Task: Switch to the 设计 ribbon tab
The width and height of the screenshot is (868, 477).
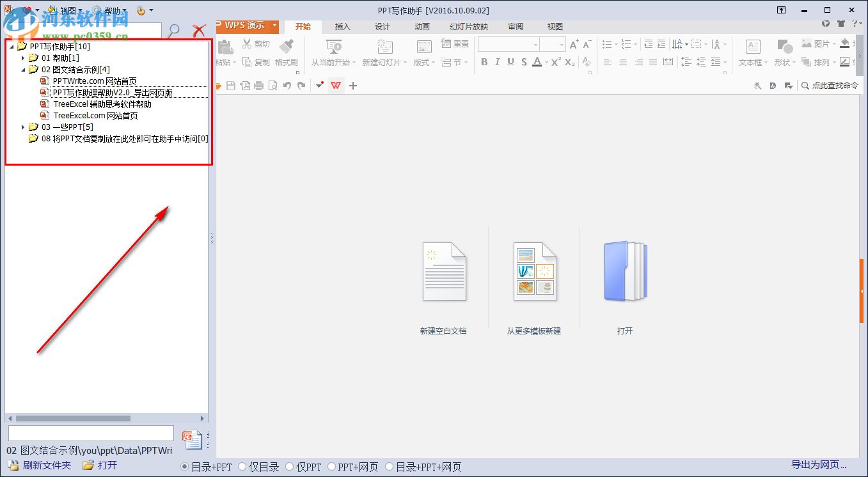Action: 383,26
